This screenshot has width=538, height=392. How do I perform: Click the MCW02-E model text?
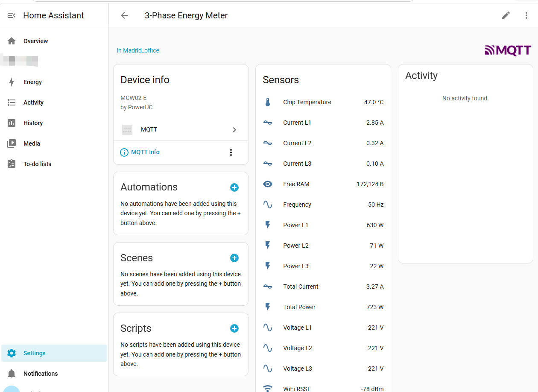click(134, 98)
